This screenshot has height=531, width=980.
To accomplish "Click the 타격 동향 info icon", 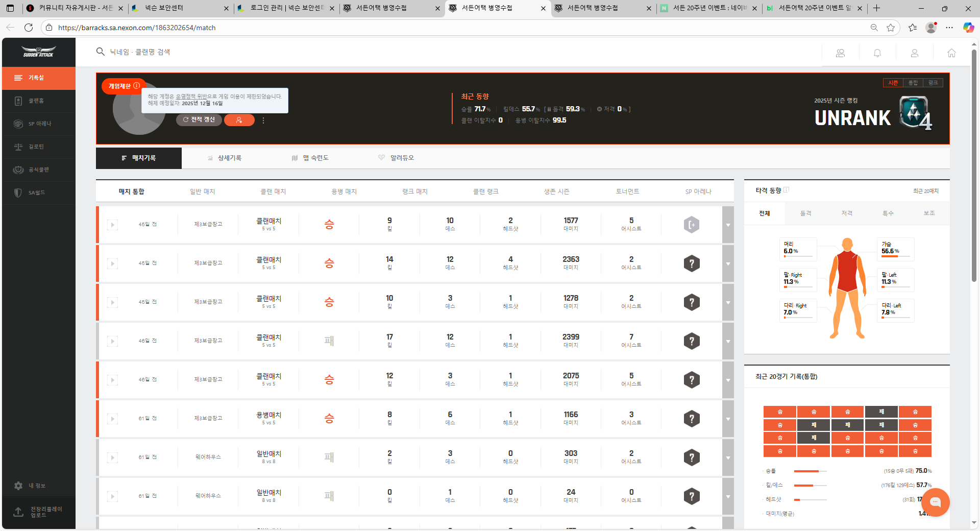I will [787, 190].
